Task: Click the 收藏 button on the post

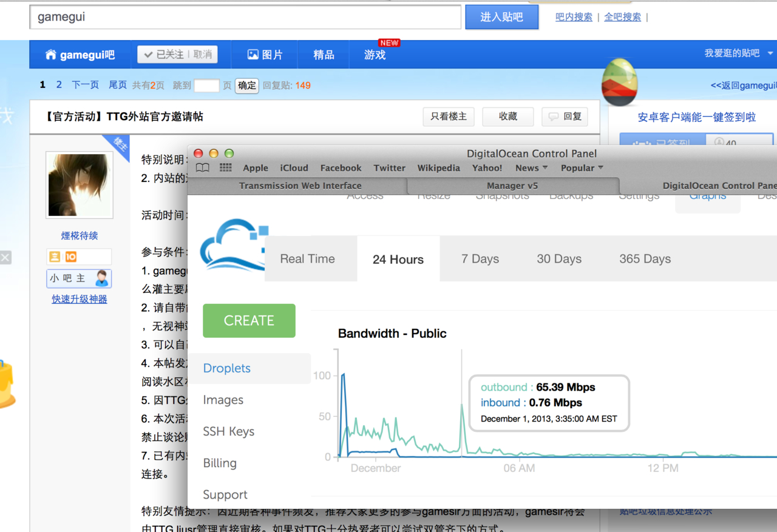Action: (x=508, y=116)
